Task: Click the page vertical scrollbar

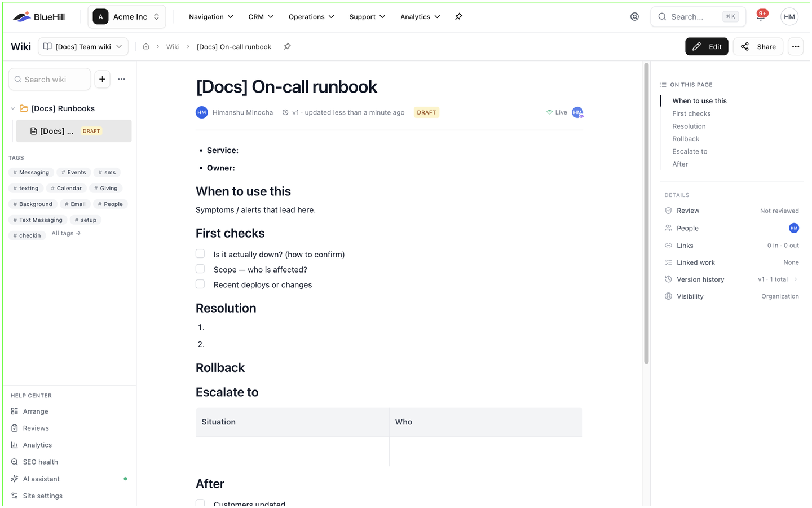Action: (x=646, y=214)
